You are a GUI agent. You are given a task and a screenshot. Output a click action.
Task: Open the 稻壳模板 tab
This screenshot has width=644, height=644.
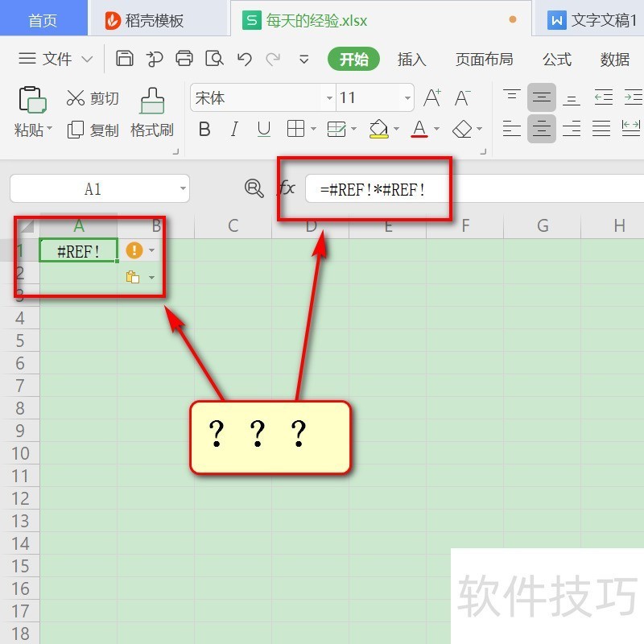[158, 19]
